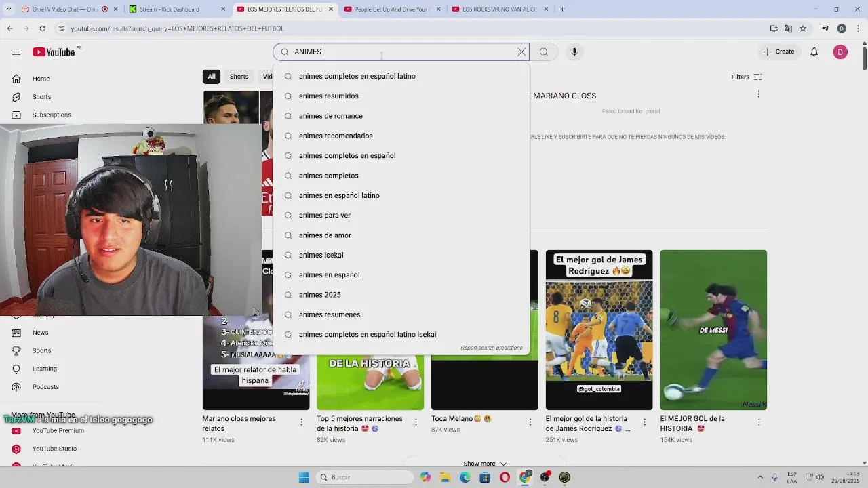Go to Home in the sidebar
This screenshot has height=488, width=868.
[x=41, y=79]
